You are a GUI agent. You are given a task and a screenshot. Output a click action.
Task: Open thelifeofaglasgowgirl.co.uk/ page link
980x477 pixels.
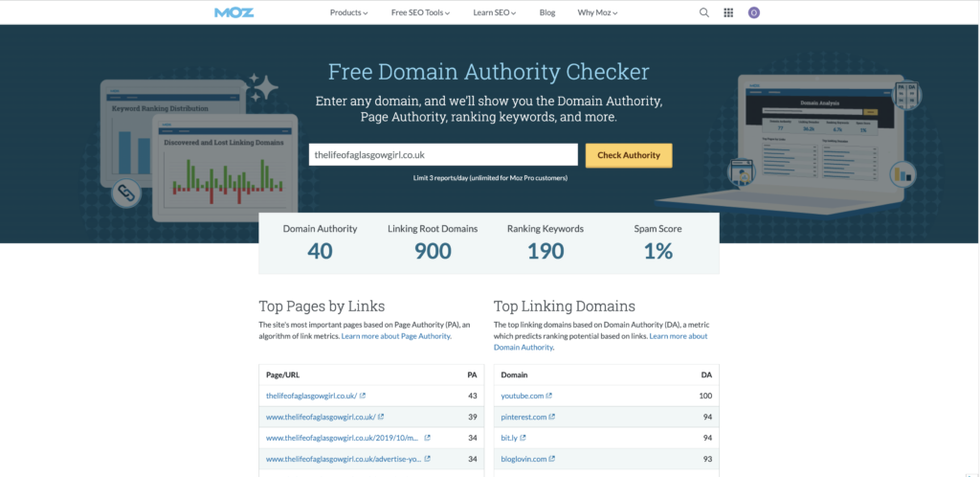pyautogui.click(x=311, y=396)
